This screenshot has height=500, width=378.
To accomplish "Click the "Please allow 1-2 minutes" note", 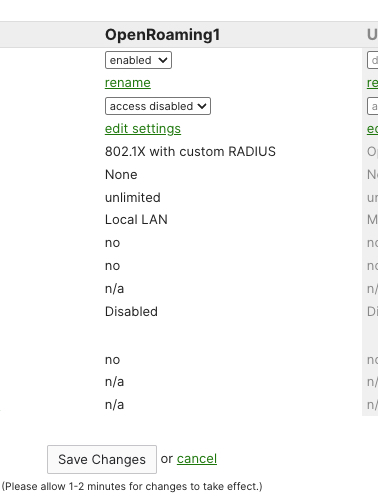I will 132,486.
